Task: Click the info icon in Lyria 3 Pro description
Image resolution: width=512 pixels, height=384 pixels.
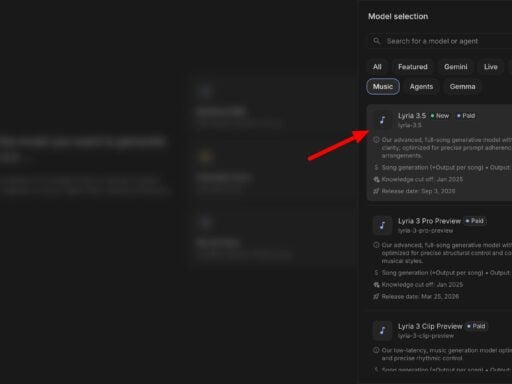Action: point(376,245)
